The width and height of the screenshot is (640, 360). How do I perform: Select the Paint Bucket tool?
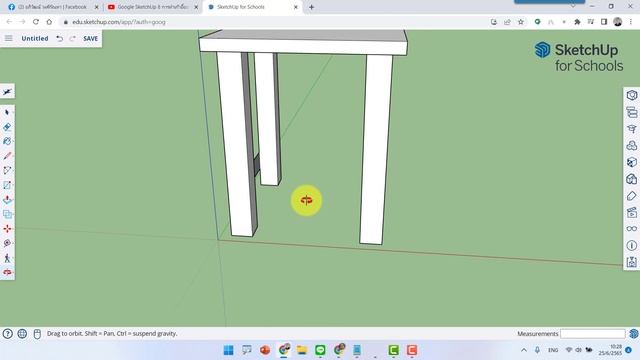coord(7,141)
